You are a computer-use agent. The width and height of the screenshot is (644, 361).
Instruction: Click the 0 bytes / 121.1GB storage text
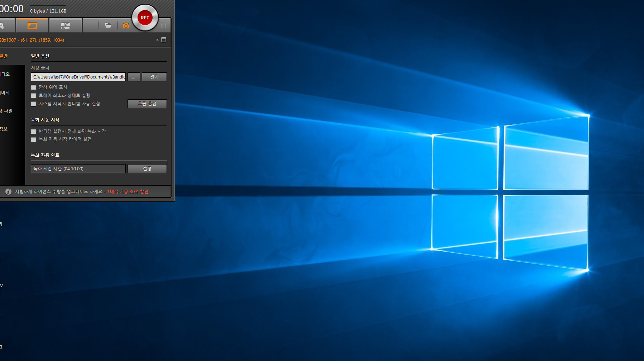48,11
